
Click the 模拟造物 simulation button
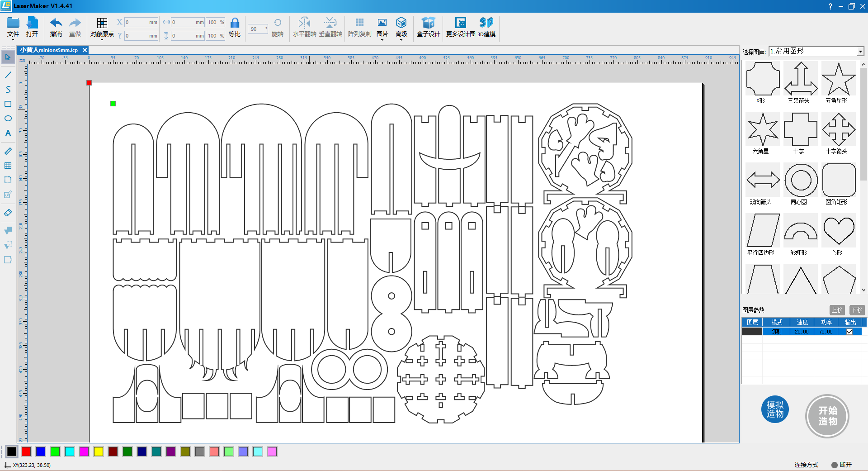click(x=775, y=409)
